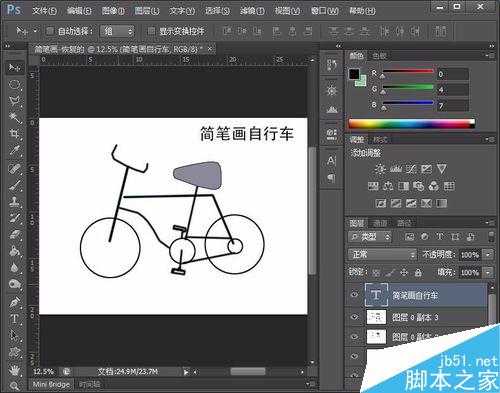Toggle the layer filter on/off switch
This screenshot has width=500, height=393.
pos(491,237)
